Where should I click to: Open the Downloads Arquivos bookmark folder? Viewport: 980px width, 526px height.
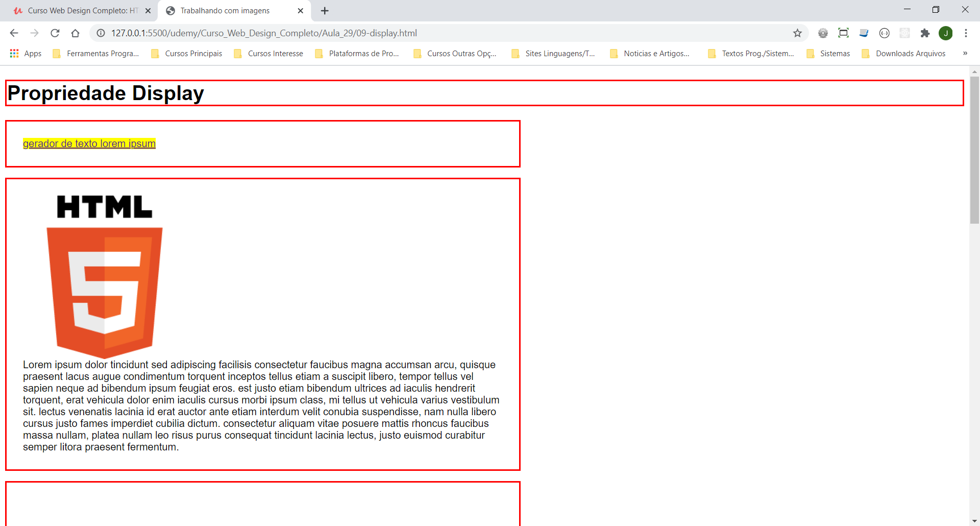tap(903, 54)
